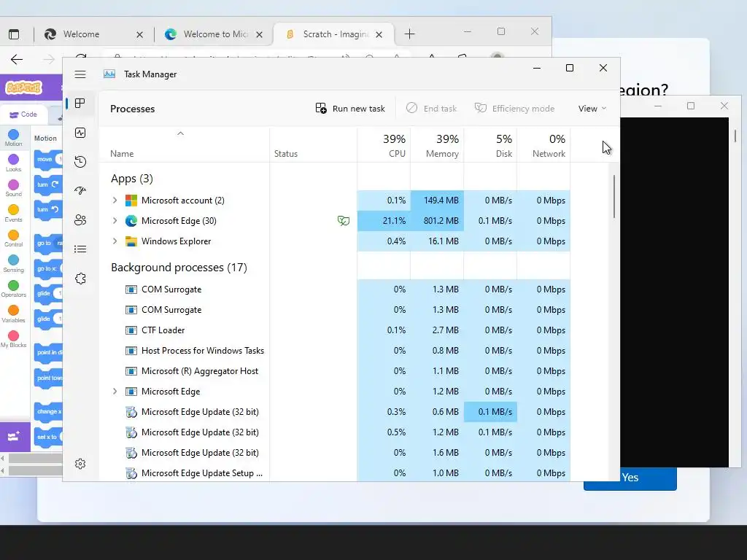Click the Scratch logo
This screenshot has height=560, width=747.
click(x=24, y=87)
